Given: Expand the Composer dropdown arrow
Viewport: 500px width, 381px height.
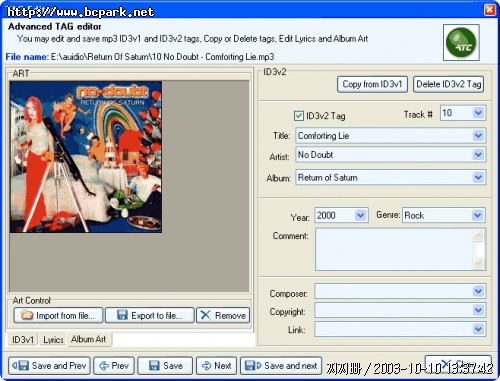Looking at the screenshot, I should coord(478,291).
